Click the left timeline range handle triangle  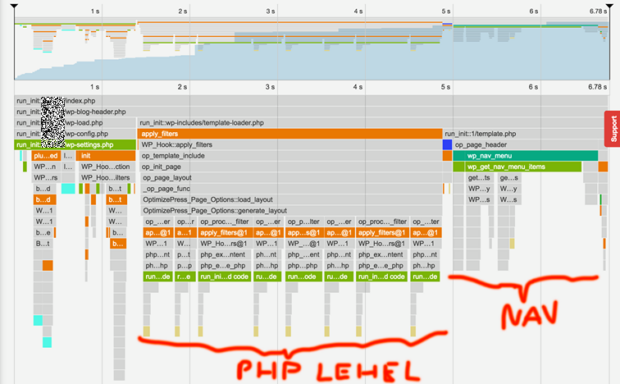click(14, 6)
